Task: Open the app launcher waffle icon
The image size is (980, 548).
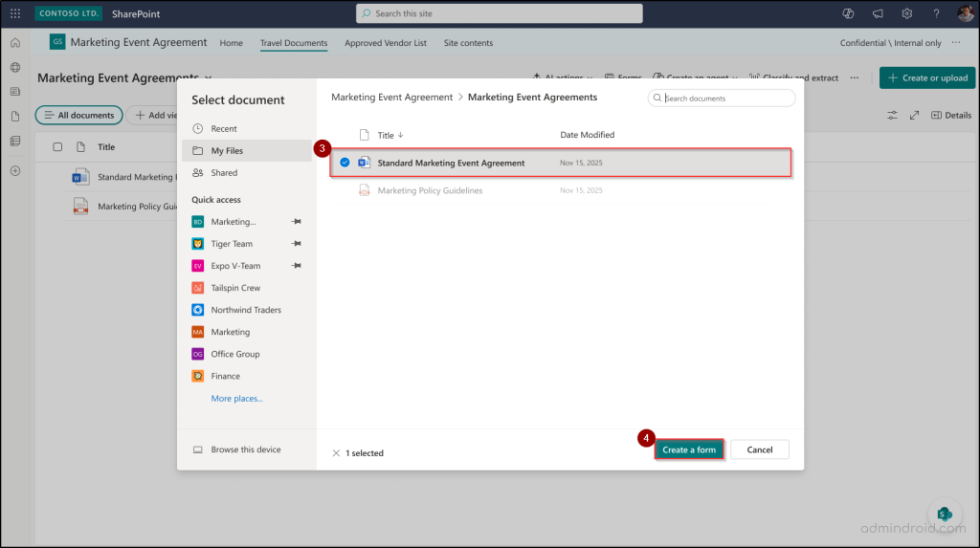Action: coord(14,13)
